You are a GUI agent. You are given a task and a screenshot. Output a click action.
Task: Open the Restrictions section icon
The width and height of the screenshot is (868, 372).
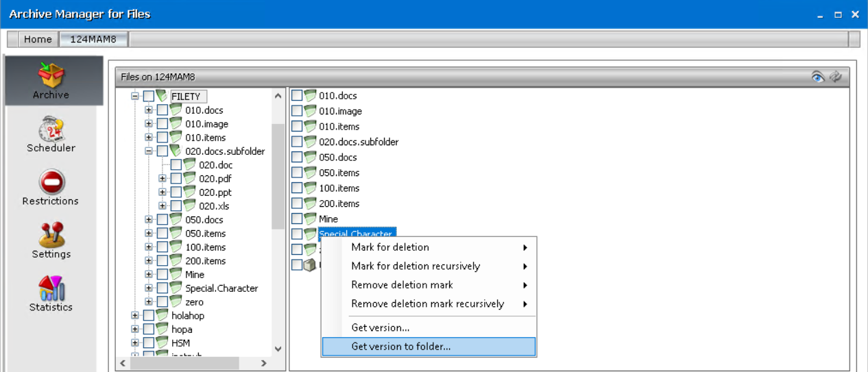pyautogui.click(x=51, y=182)
